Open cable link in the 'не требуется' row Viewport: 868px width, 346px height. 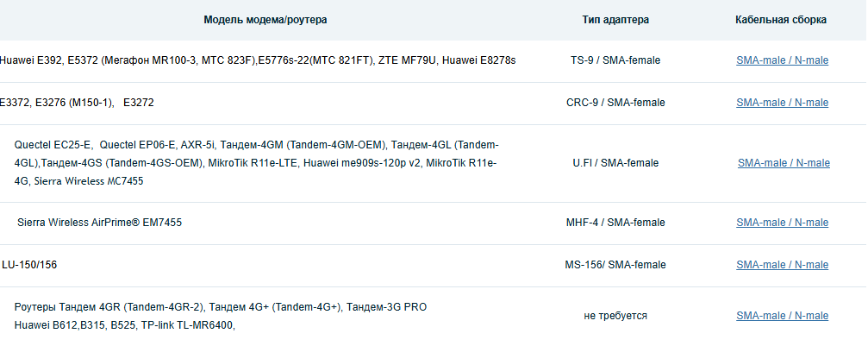(x=782, y=317)
